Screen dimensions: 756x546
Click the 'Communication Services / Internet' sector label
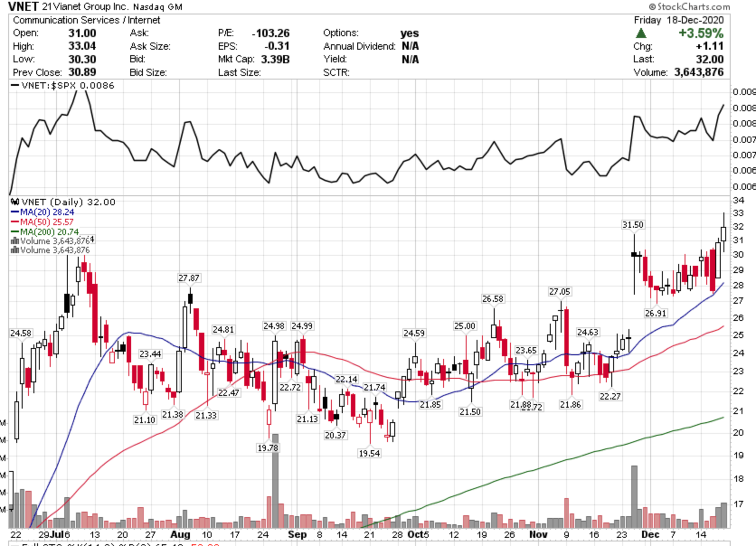click(x=86, y=20)
